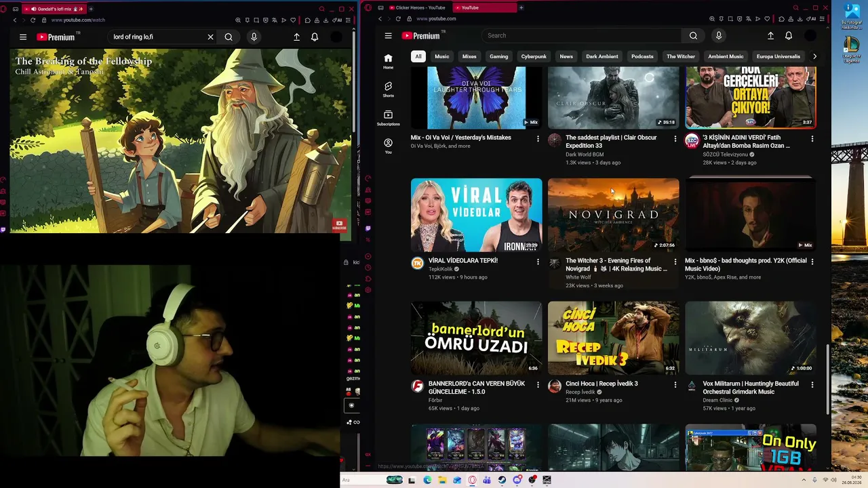This screenshot has height=488, width=868.
Task: Select the Podcasts category chip
Action: tap(642, 56)
